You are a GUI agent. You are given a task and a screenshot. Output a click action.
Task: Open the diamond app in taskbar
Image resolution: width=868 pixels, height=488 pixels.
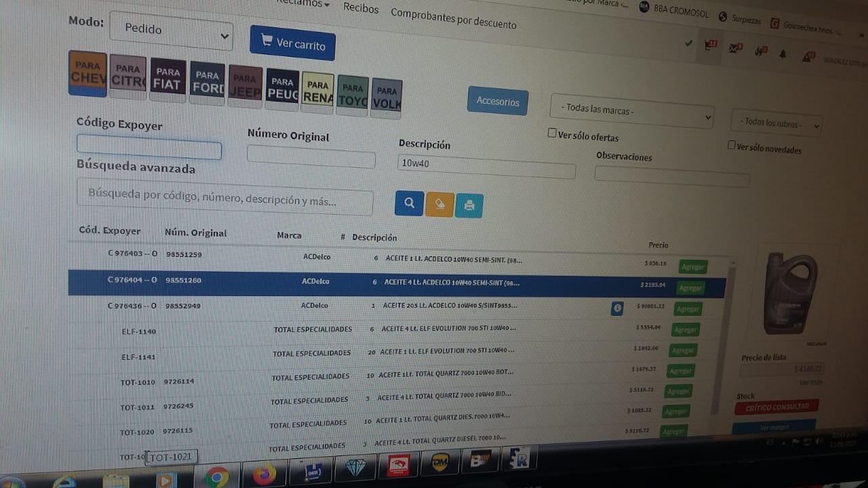click(x=355, y=467)
